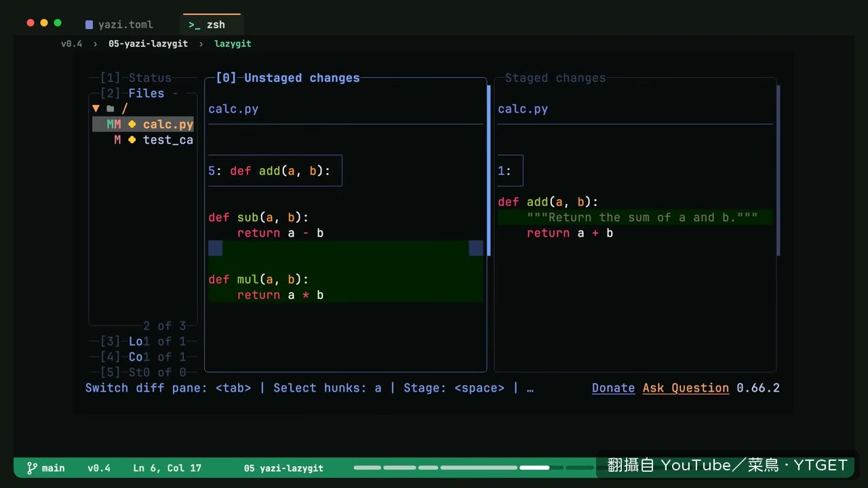The height and width of the screenshot is (488, 868).
Task: Open the Ask Question link
Action: (686, 388)
